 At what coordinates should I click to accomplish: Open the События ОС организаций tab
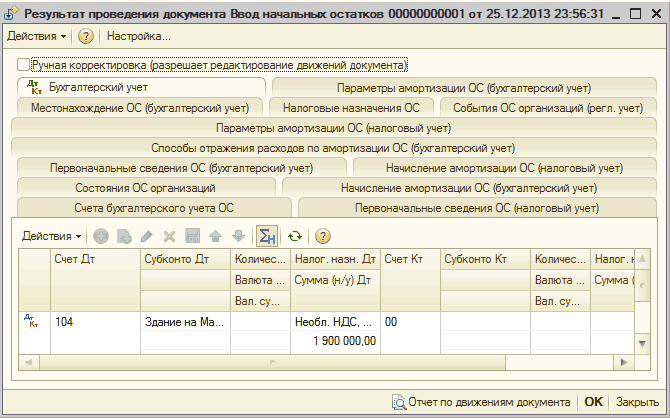point(548,108)
